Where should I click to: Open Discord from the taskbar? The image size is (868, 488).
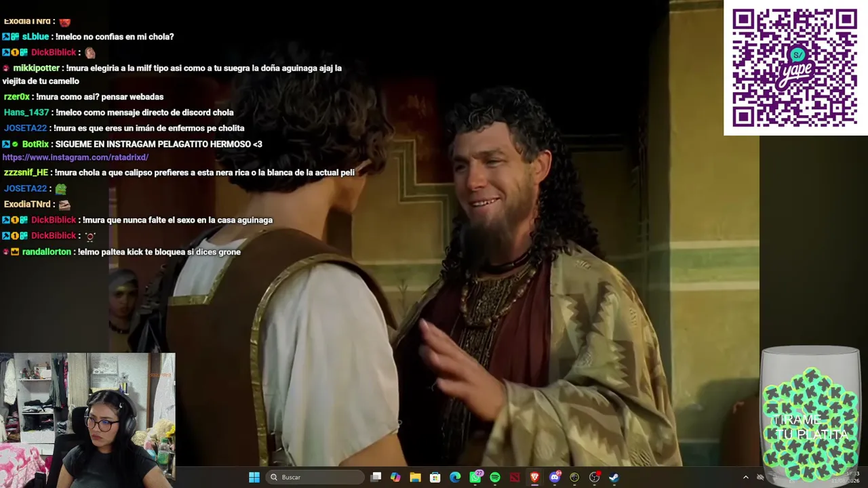555,477
